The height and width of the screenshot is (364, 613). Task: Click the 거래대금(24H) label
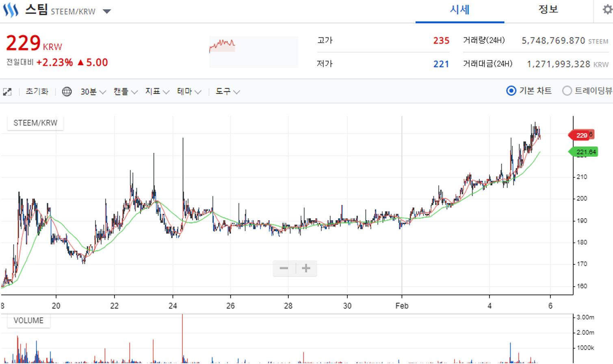coord(487,64)
